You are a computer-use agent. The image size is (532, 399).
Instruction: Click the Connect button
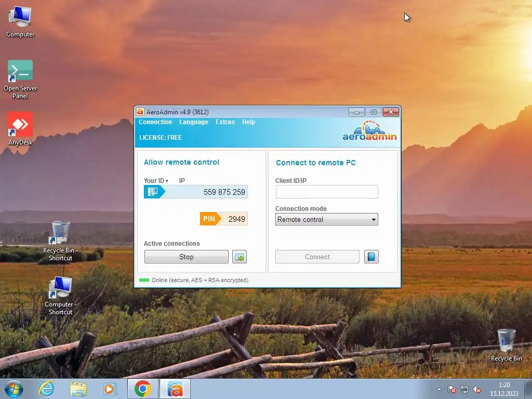point(317,257)
